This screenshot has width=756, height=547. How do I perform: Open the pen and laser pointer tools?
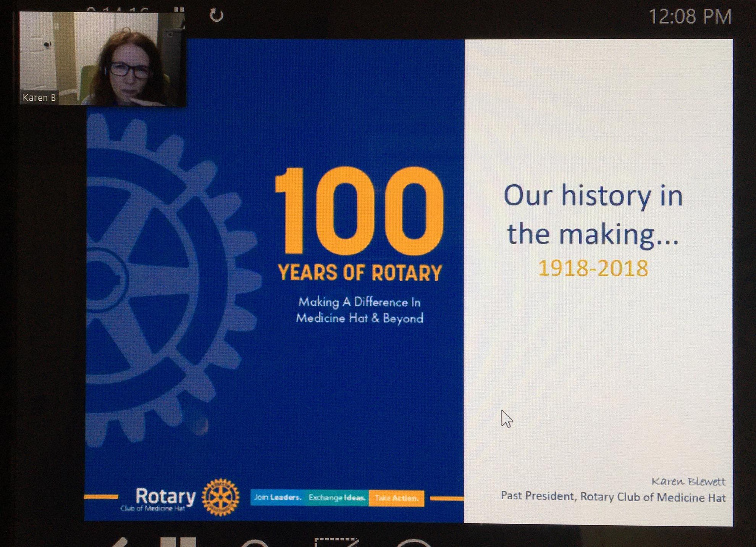pyautogui.click(x=120, y=542)
